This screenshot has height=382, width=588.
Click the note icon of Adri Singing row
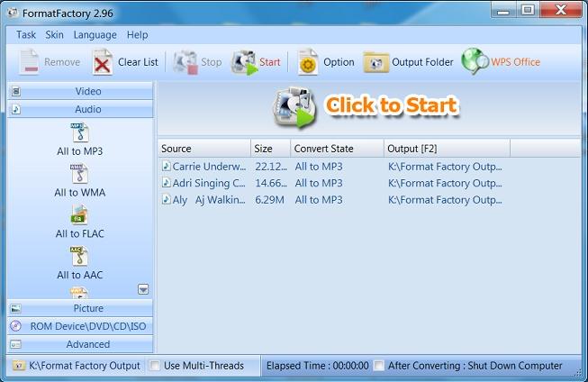pos(166,183)
